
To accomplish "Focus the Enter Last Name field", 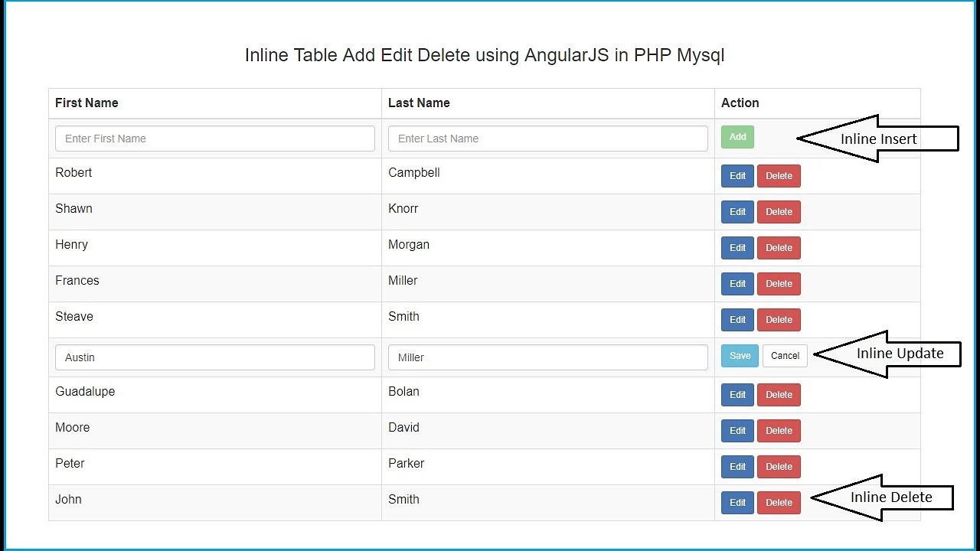I will 547,139.
